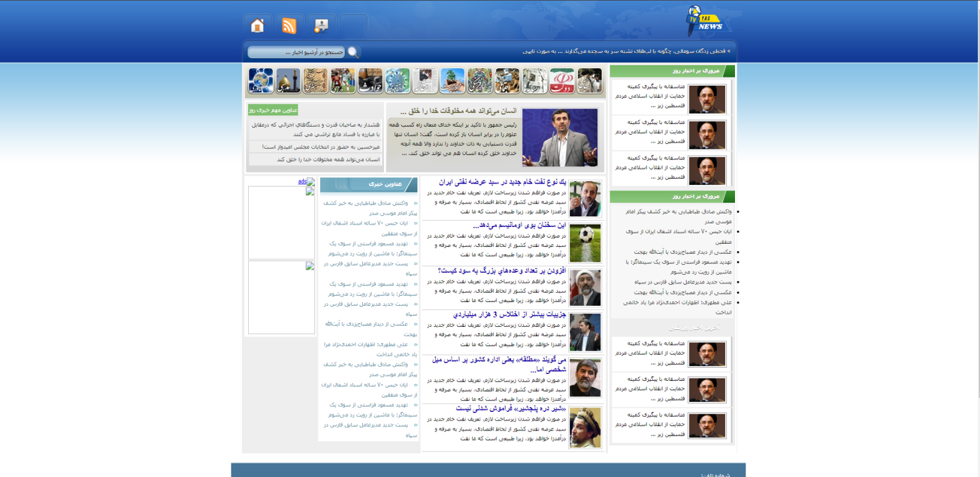Click the 'ads' link above the banner
The width and height of the screenshot is (980, 477).
[302, 181]
